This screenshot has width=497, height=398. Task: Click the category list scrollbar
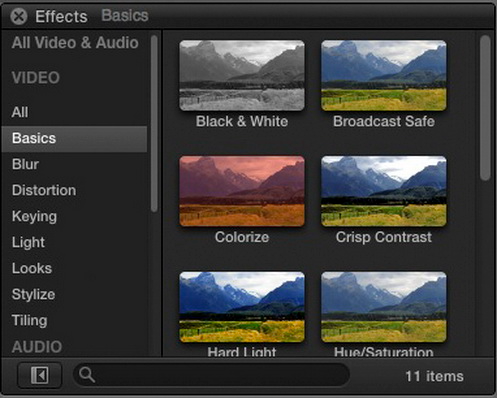coord(154,124)
